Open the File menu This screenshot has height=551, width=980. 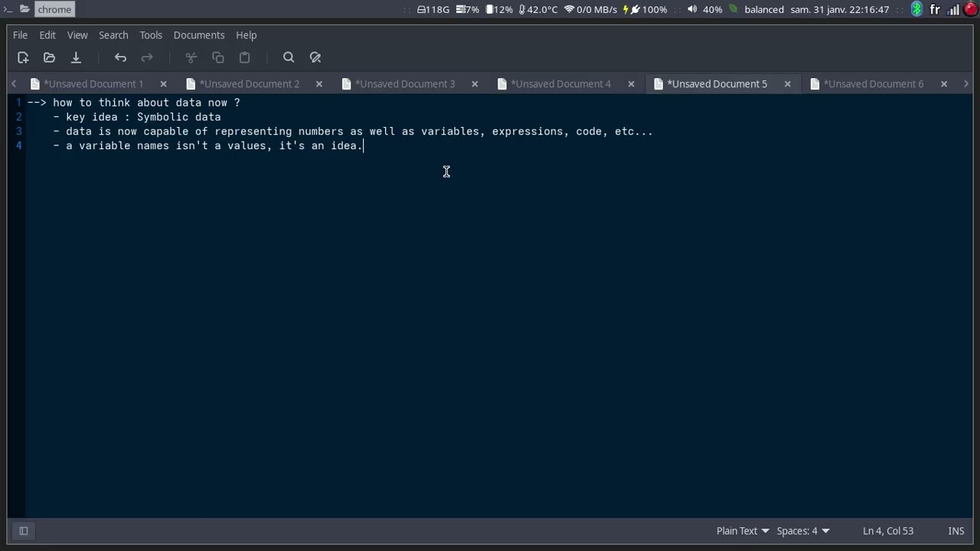pos(21,35)
